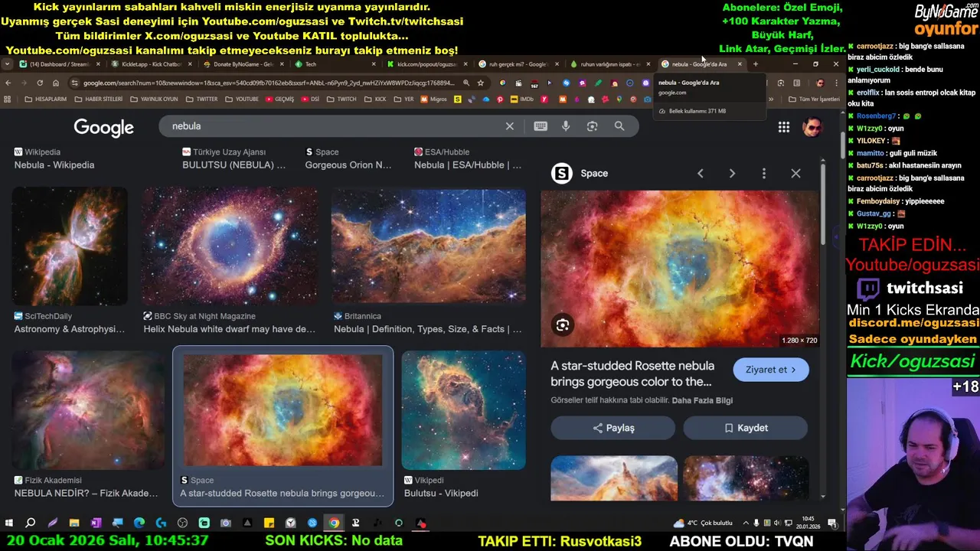
Task: Open the YAYINLIK OYUN bookmarks folder
Action: tap(153, 99)
